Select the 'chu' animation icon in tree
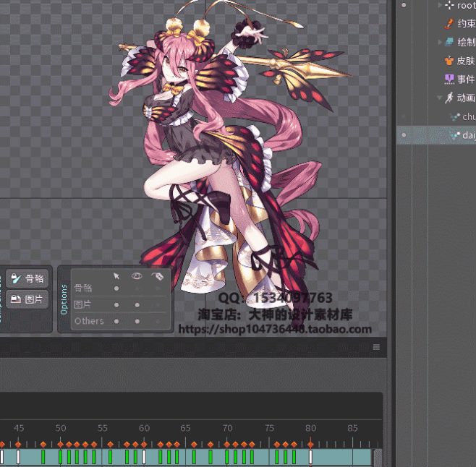Screen dimensions: 476x467 [x=455, y=116]
